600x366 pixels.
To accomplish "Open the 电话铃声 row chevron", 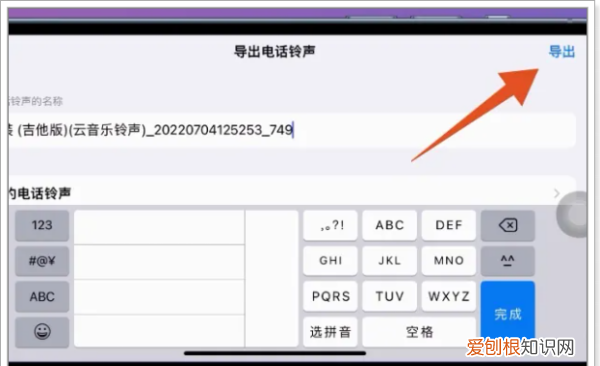I will 557,193.
